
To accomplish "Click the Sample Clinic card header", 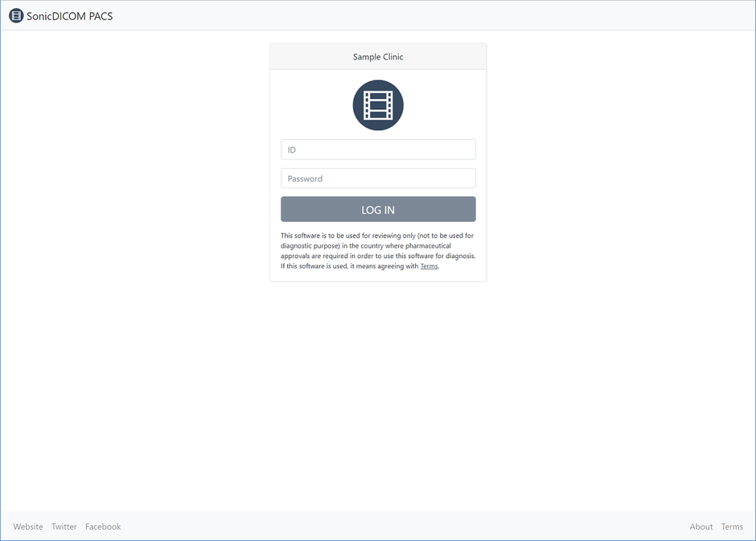I will pos(378,57).
